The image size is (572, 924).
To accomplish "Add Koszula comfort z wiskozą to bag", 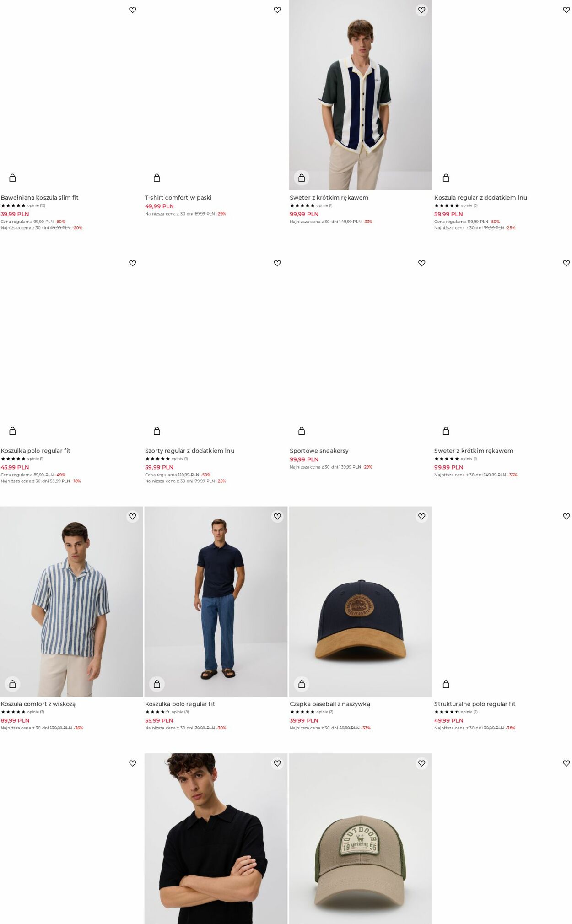I will [x=12, y=684].
